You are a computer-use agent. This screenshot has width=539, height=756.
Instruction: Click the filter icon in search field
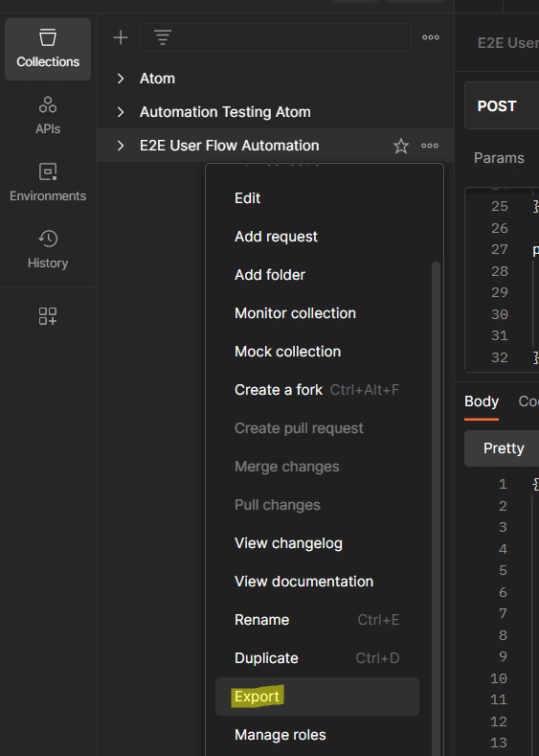(x=163, y=37)
